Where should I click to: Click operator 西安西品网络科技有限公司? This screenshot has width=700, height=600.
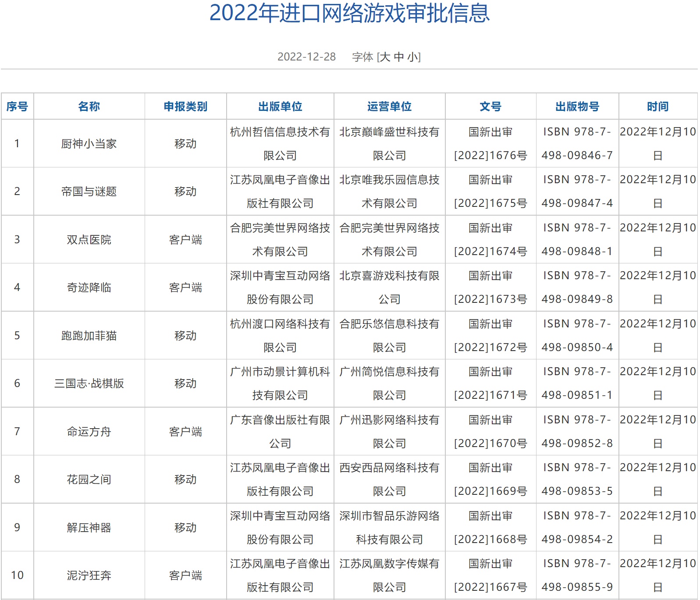tap(390, 479)
